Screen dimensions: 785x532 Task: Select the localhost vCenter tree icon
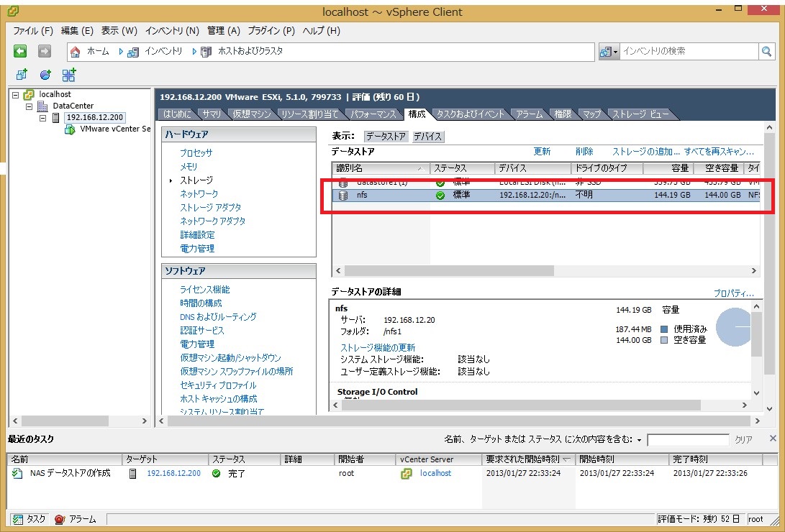point(29,94)
